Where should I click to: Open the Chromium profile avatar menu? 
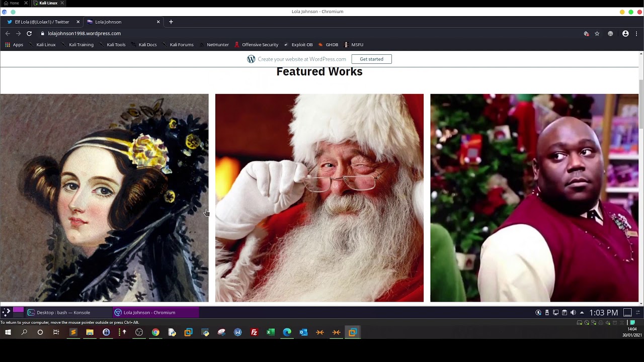[625, 34]
